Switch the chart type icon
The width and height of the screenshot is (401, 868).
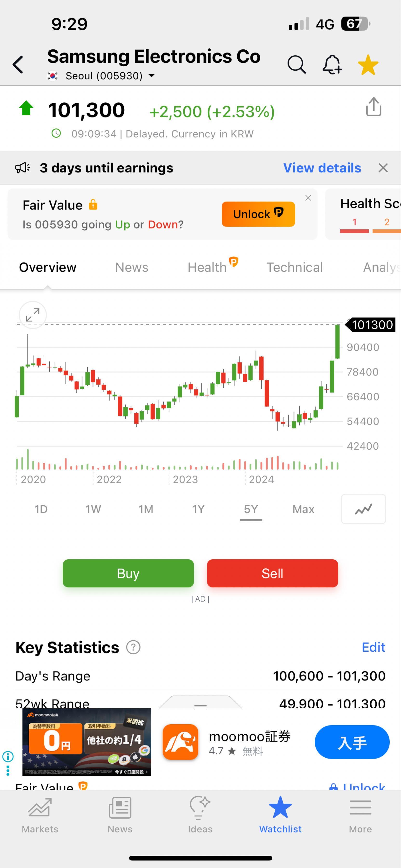tap(363, 509)
